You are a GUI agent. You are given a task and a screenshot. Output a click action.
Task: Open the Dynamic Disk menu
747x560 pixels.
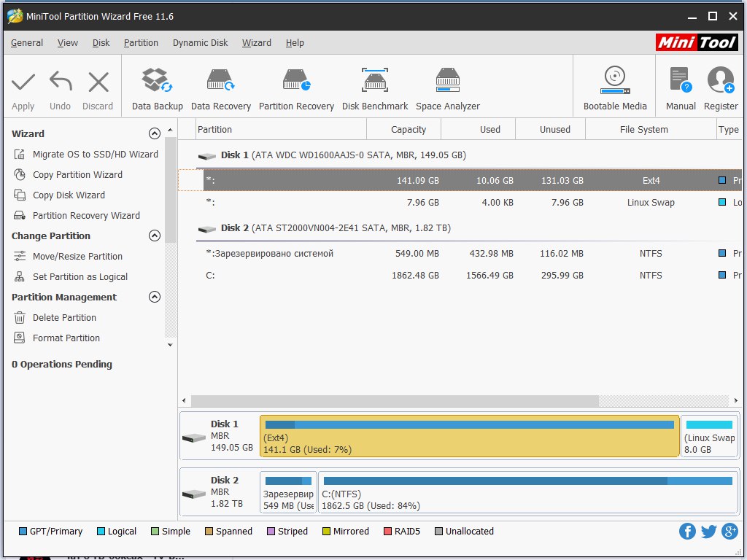[200, 43]
